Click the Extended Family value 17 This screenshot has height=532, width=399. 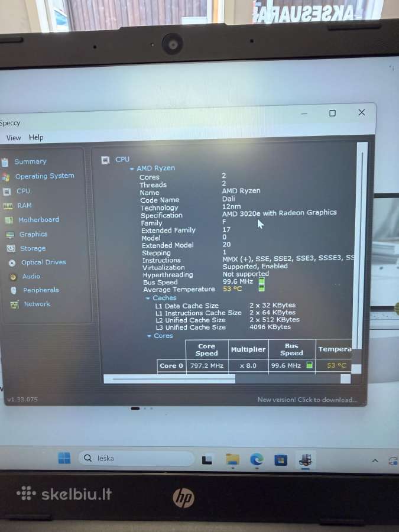click(226, 230)
